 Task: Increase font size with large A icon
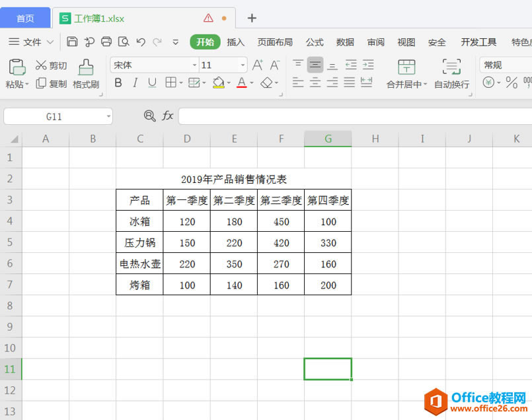pyautogui.click(x=258, y=65)
